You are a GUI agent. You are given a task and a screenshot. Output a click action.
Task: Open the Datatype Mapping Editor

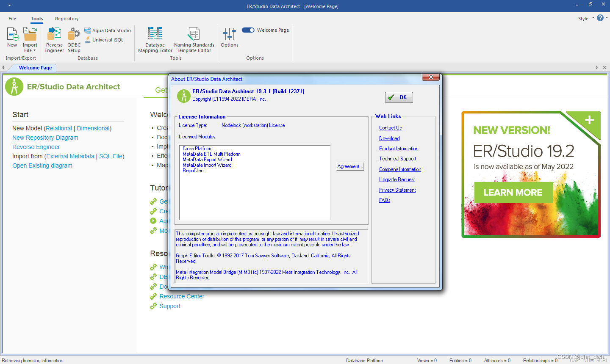(x=155, y=38)
